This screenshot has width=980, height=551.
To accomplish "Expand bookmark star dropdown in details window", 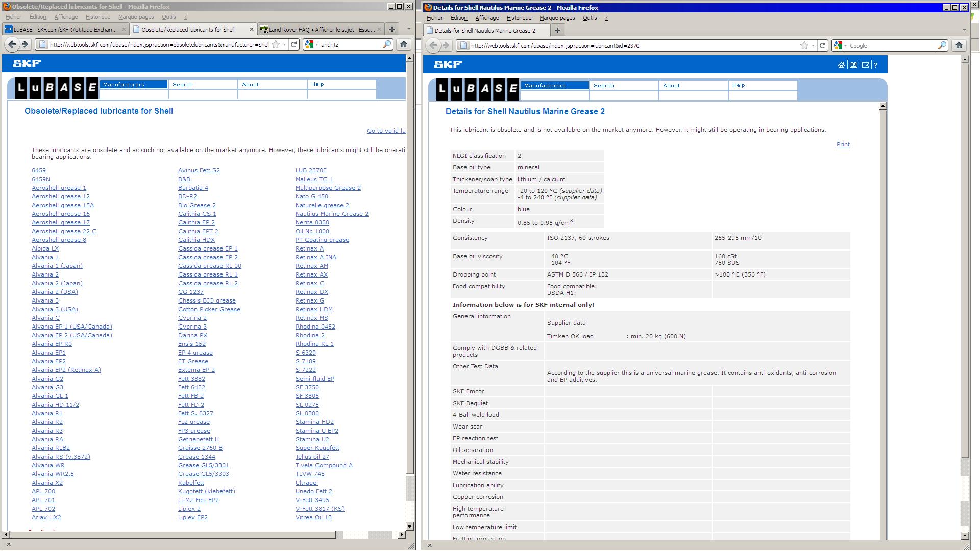I will [x=813, y=46].
